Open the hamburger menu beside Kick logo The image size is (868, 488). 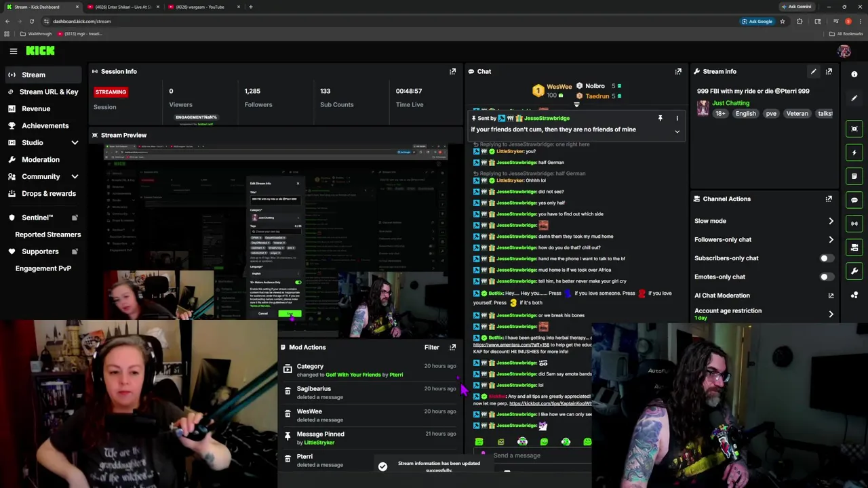pyautogui.click(x=13, y=51)
